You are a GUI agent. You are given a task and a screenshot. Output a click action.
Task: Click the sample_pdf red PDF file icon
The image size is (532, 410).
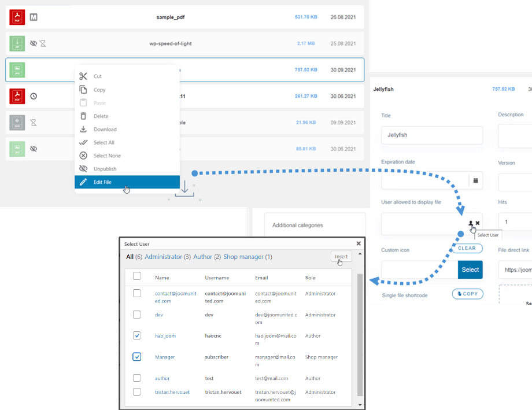point(17,17)
